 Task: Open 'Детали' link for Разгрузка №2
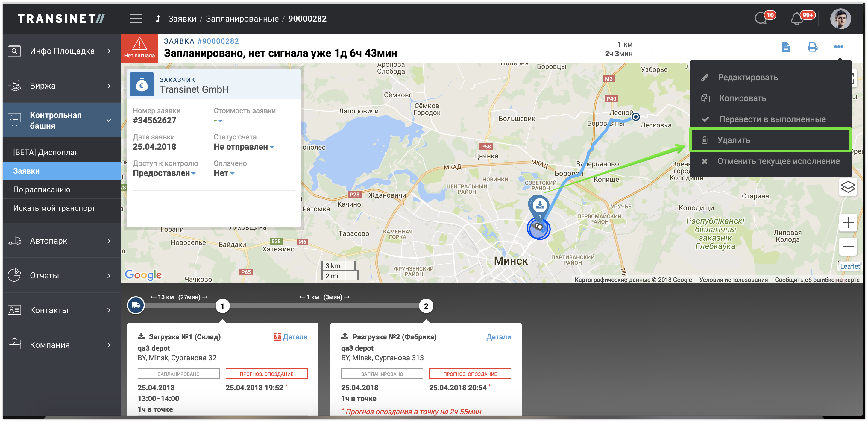point(498,337)
